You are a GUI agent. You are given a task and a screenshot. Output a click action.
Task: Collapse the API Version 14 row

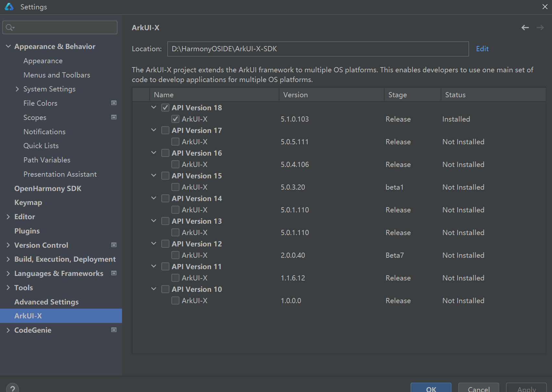point(154,198)
